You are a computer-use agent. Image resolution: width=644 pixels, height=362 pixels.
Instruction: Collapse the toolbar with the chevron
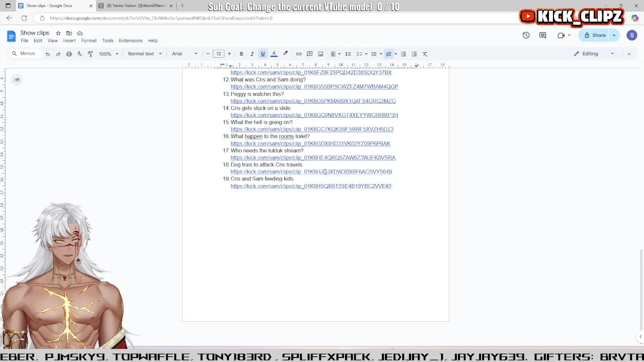pos(629,54)
